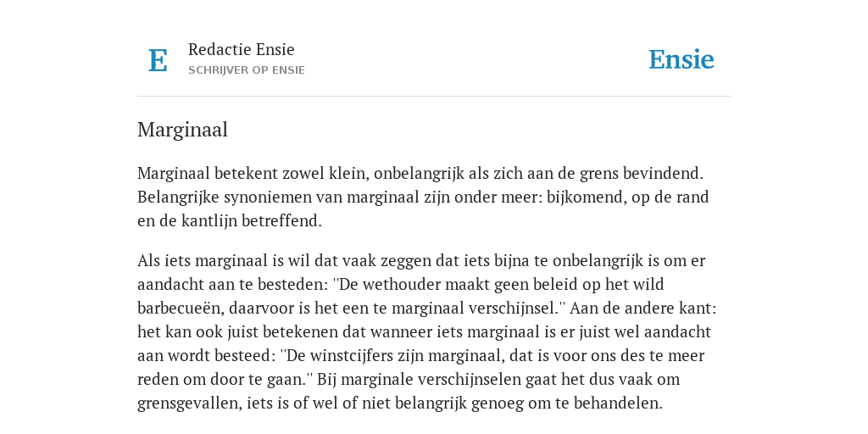Image resolution: width=868 pixels, height=434 pixels.
Task: Open the Ensie logo at top right
Action: 681,59
